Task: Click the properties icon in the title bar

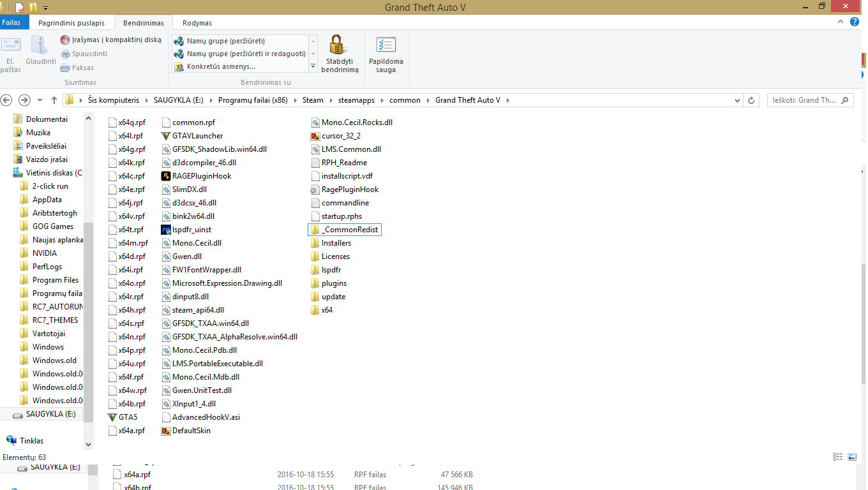Action: click(x=20, y=8)
